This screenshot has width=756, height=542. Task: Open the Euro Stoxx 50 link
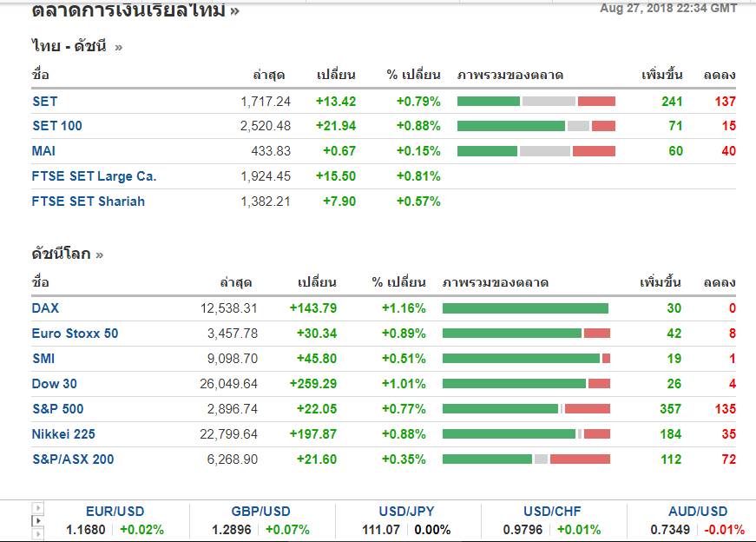(75, 334)
